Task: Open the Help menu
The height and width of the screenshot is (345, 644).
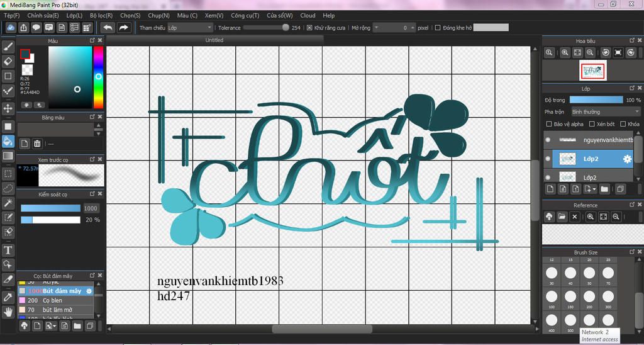Action: pyautogui.click(x=328, y=15)
